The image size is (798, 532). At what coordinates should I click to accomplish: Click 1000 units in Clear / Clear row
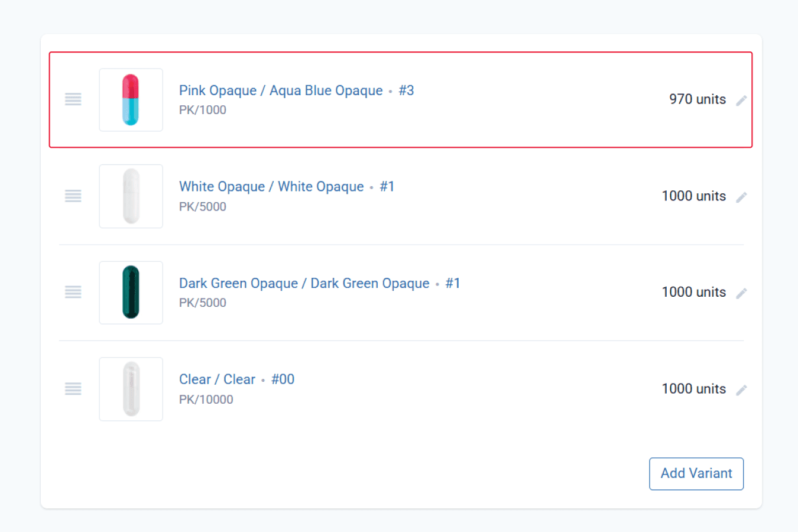pos(694,389)
